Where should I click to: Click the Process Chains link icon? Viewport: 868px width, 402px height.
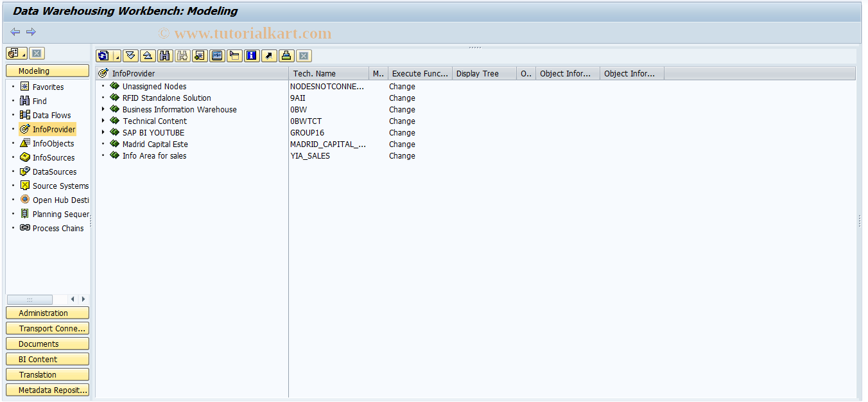[x=25, y=228]
